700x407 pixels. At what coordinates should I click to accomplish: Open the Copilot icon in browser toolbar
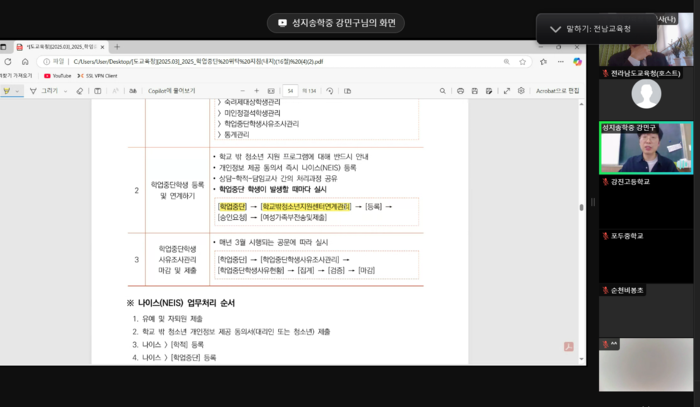point(577,61)
